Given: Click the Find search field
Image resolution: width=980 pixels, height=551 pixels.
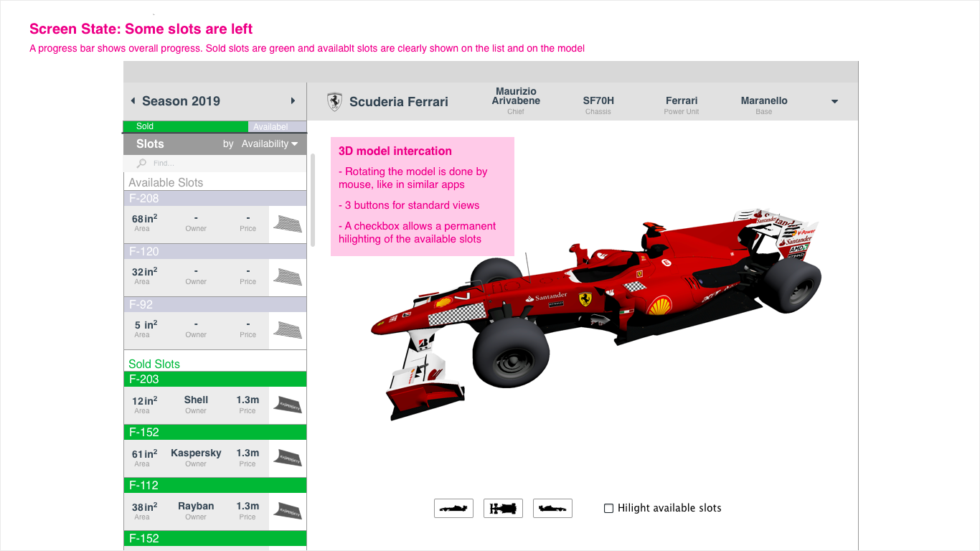Looking at the screenshot, I should click(215, 164).
